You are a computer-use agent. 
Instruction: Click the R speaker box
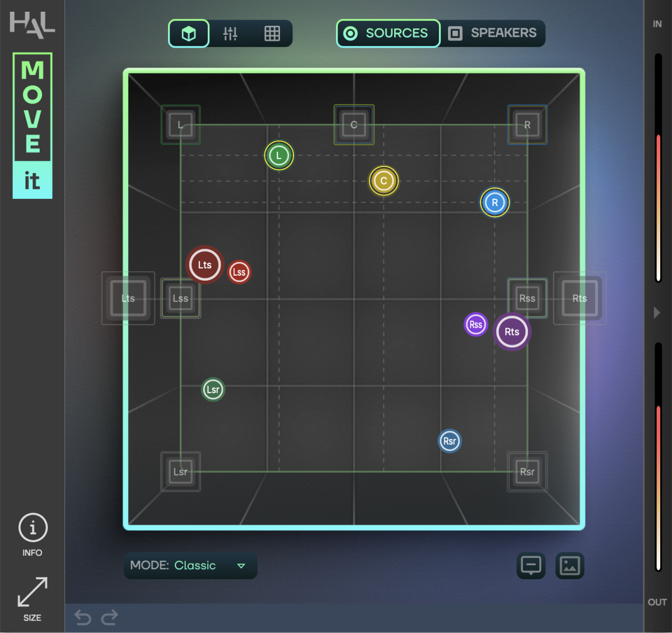(x=527, y=125)
